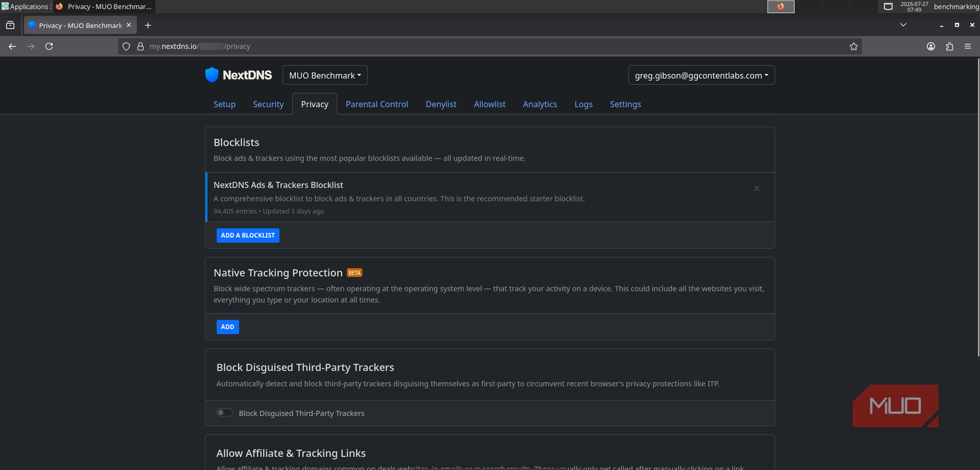Open the browser extensions puzzle icon
This screenshot has width=980, height=470.
click(x=949, y=46)
